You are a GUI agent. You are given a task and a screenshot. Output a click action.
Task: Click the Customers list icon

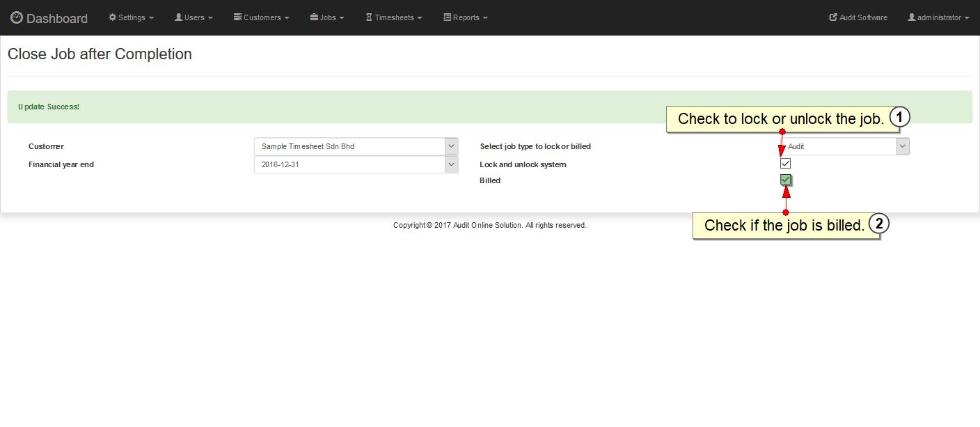tap(237, 17)
